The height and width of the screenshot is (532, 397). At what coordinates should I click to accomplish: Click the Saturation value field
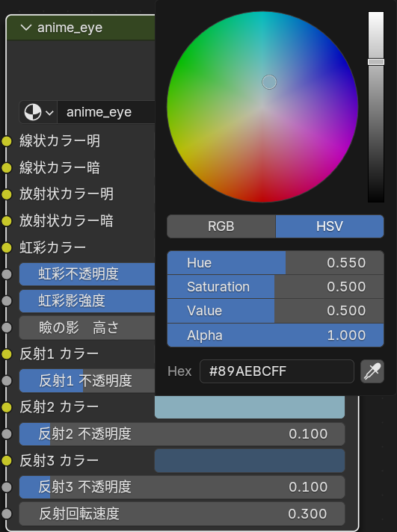[x=275, y=287]
